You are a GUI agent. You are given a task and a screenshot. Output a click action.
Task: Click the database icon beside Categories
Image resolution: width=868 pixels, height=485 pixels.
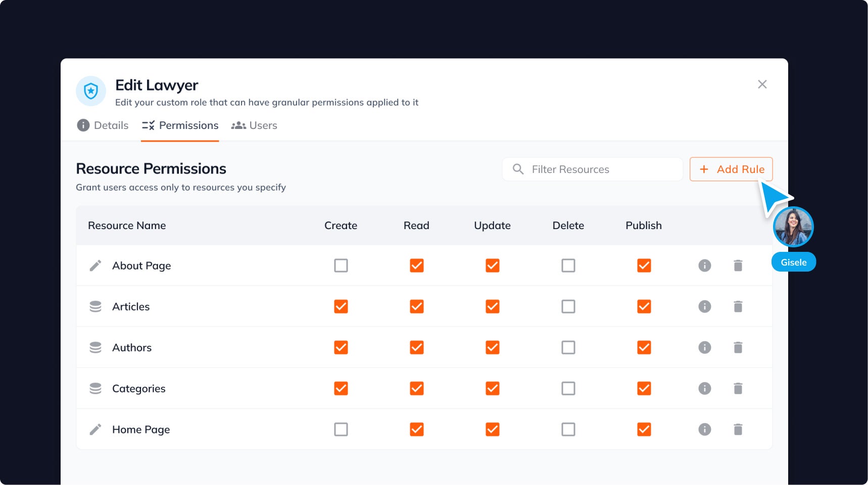coord(95,388)
